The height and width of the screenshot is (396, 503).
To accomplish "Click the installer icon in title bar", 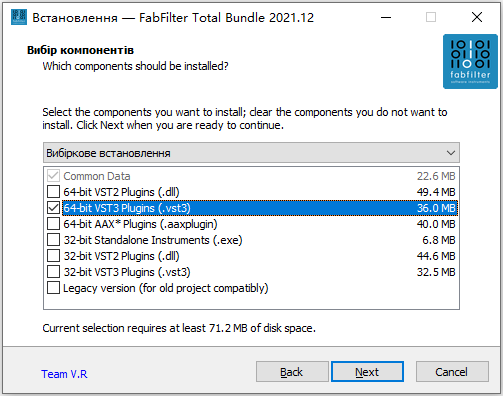I will (19, 17).
